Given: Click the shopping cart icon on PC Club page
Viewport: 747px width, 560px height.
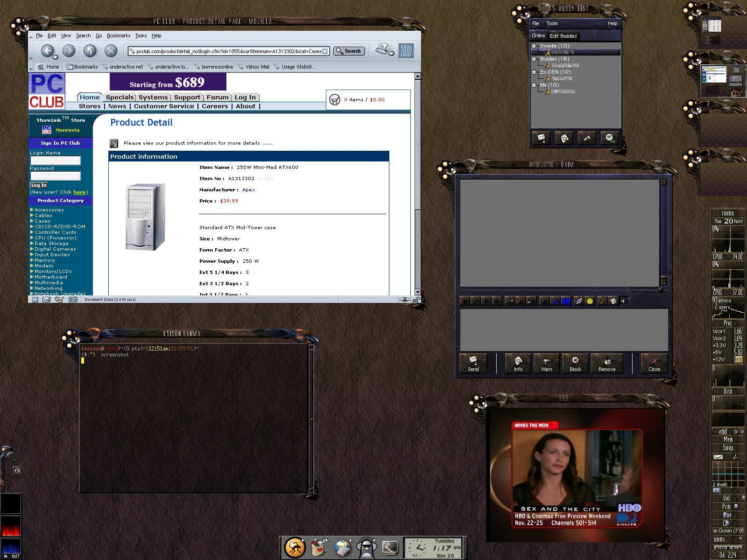Looking at the screenshot, I should click(x=335, y=99).
